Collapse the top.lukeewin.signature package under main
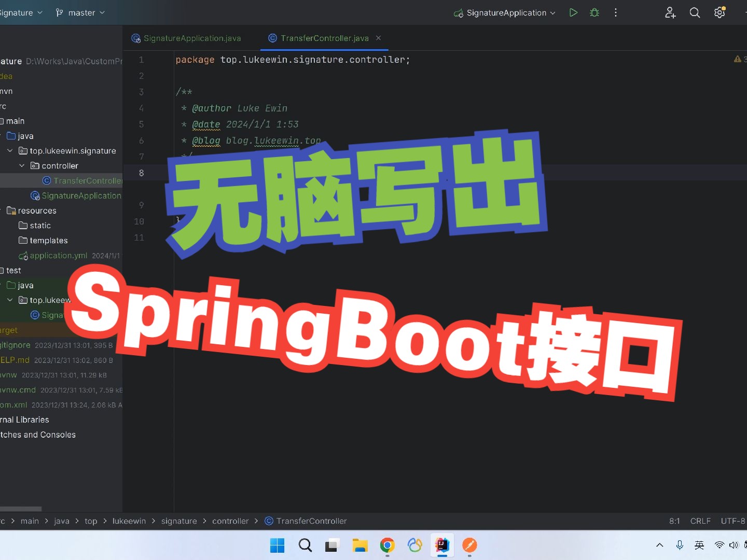The height and width of the screenshot is (560, 747). point(10,150)
